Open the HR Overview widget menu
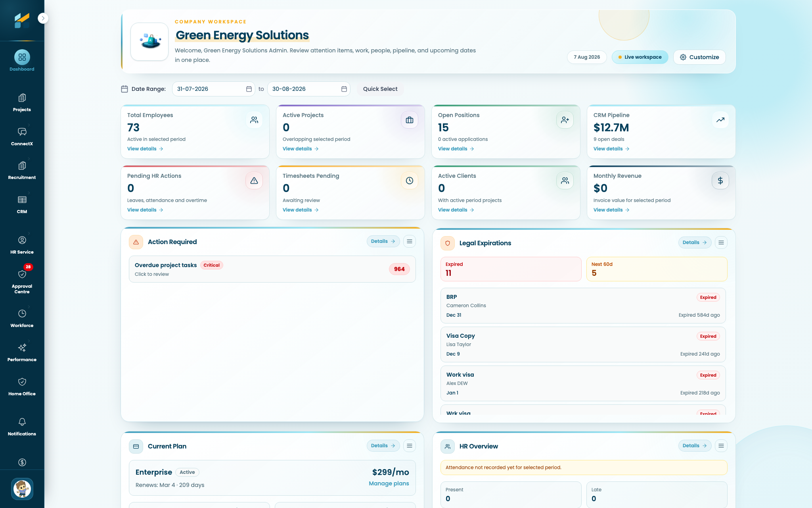 721,446
